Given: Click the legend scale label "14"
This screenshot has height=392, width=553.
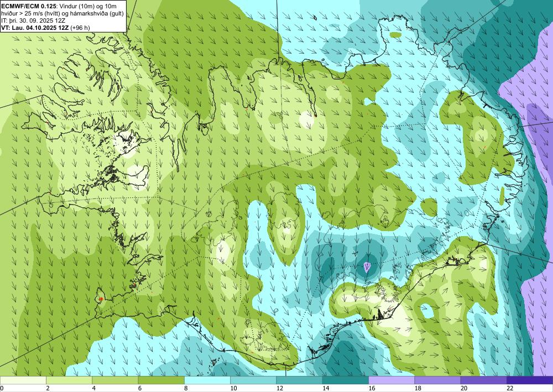Looking at the screenshot, I should 326,388.
